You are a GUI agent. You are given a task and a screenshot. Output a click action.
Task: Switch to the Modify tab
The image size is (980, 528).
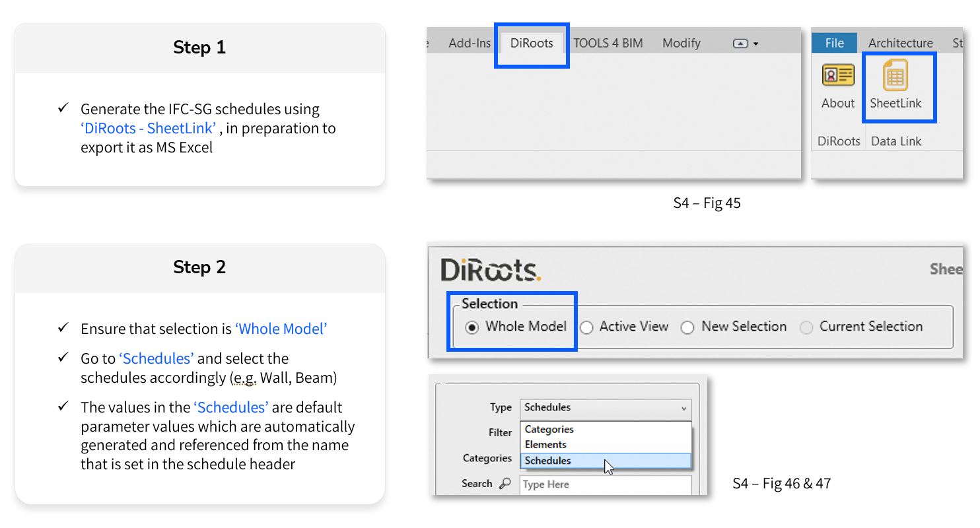pos(681,44)
